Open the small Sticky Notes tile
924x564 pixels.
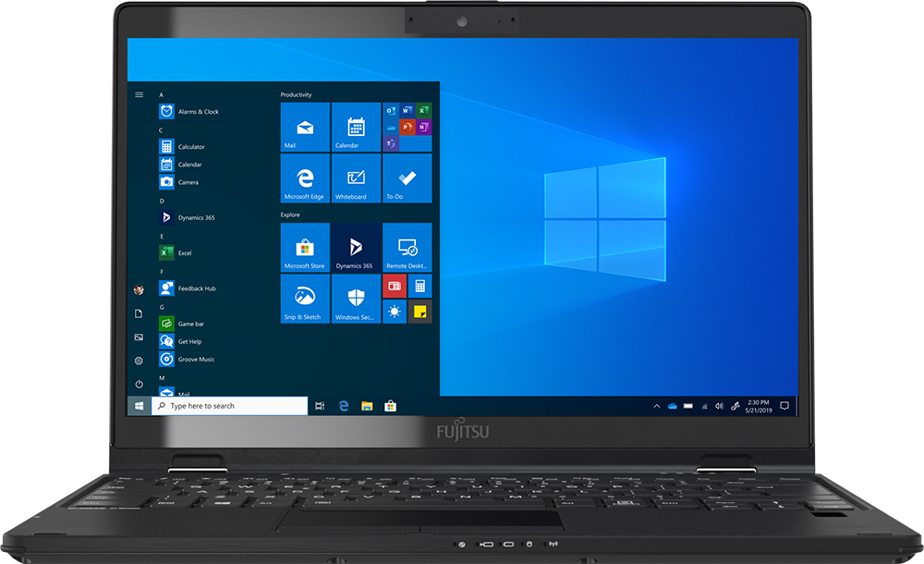(420, 312)
